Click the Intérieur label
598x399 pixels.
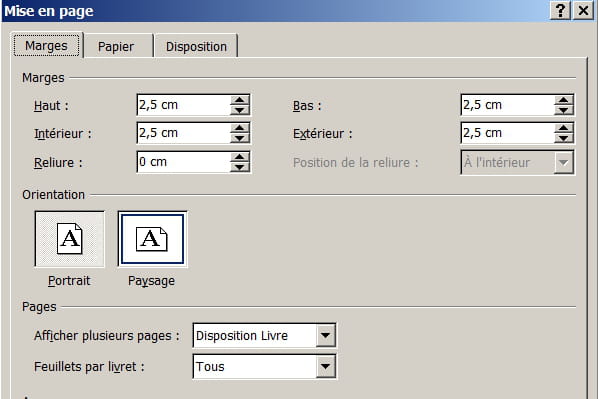point(63,134)
